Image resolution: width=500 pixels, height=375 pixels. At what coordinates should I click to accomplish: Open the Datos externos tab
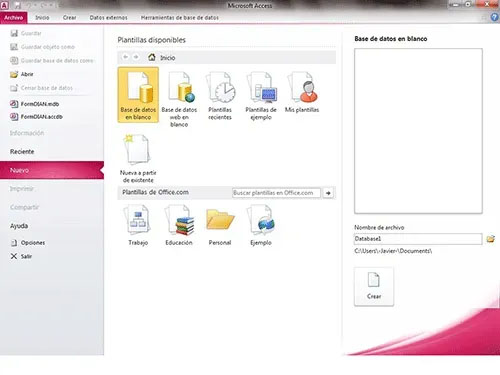[x=108, y=18]
